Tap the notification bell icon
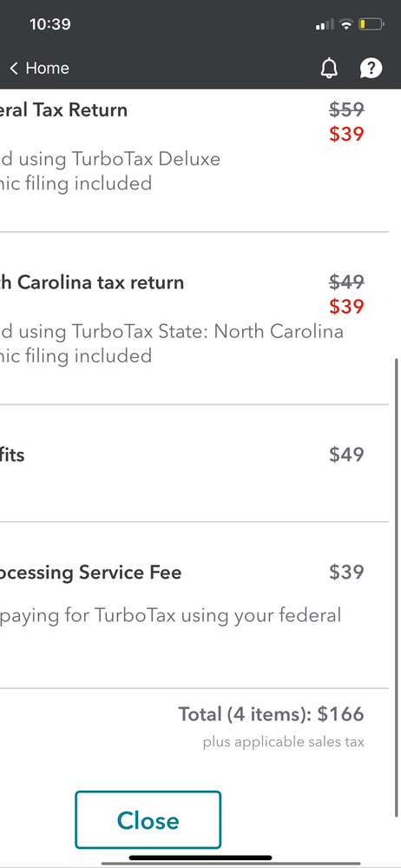Screen dimensions: 401x868 click(329, 68)
